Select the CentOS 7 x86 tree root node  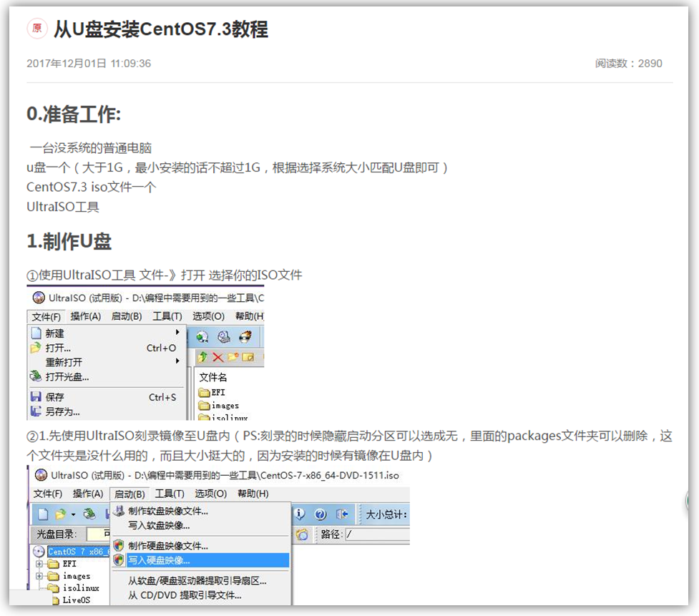pyautogui.click(x=77, y=552)
